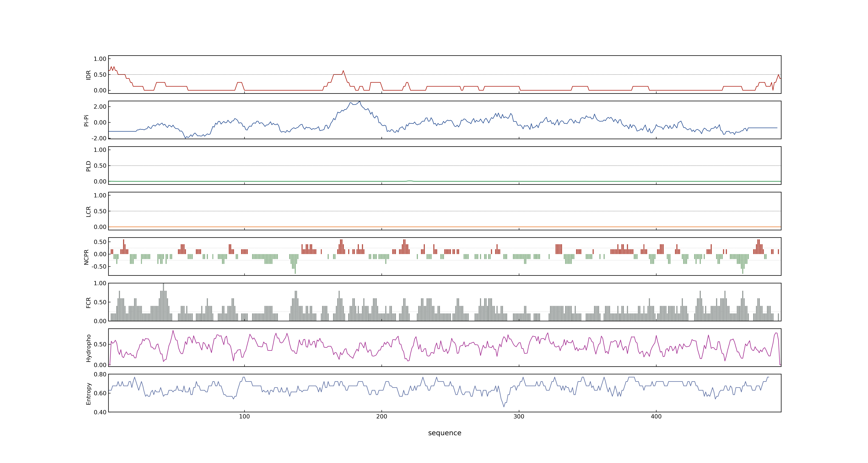Click the Hydropho y-axis label

pyautogui.click(x=88, y=348)
